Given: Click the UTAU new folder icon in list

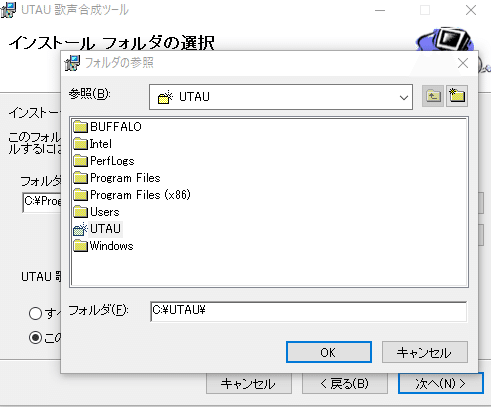Looking at the screenshot, I should point(80,229).
